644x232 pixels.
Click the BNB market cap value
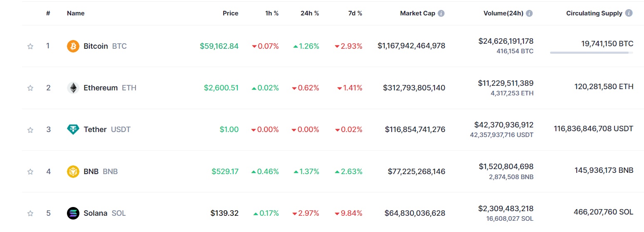point(417,171)
